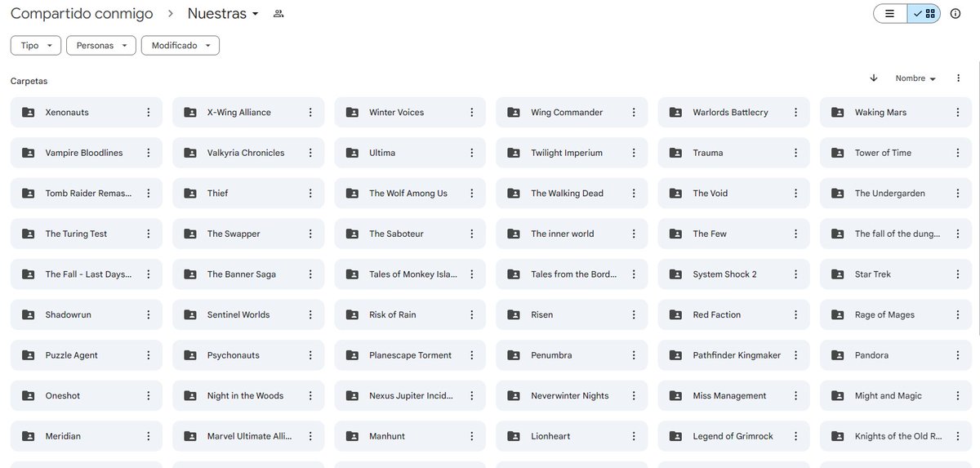Open the Personas filter dropdown
980x468 pixels.
[101, 46]
